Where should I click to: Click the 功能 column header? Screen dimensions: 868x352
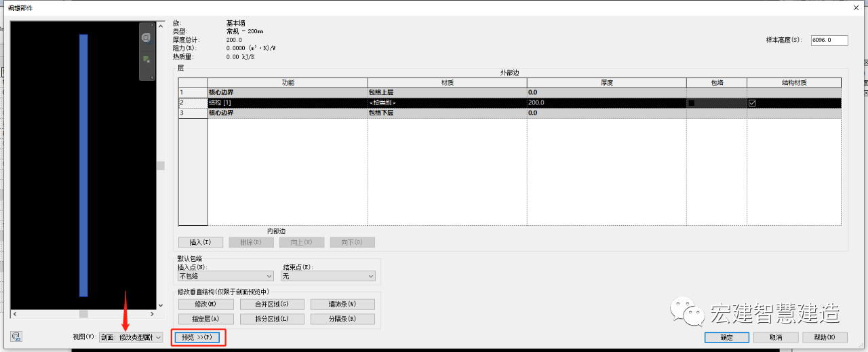(287, 83)
